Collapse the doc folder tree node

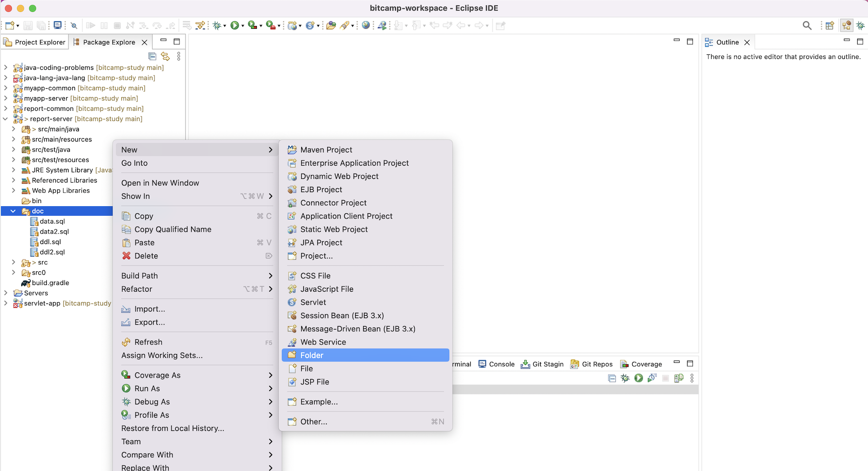pos(13,211)
